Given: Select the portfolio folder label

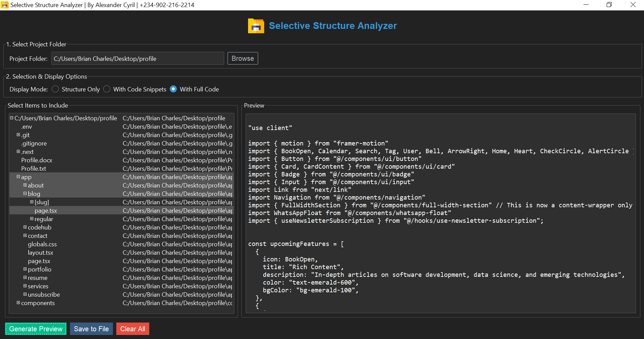Looking at the screenshot, I should (x=40, y=269).
